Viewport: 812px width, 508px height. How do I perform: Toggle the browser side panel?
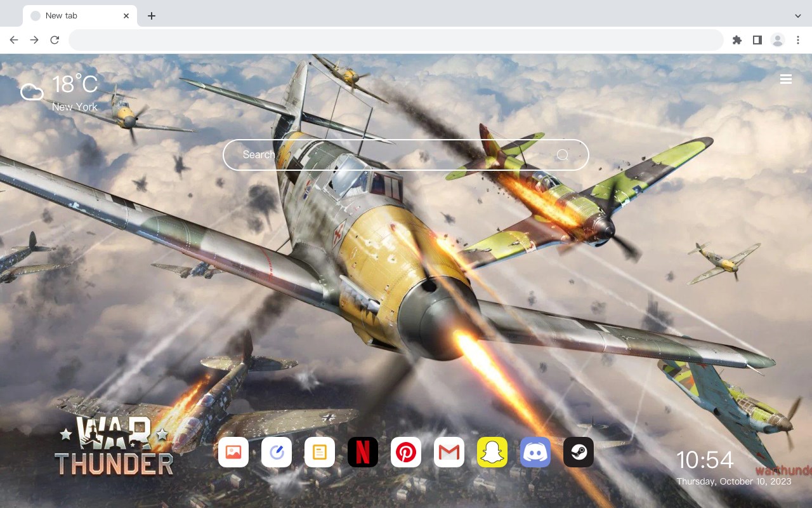(757, 40)
